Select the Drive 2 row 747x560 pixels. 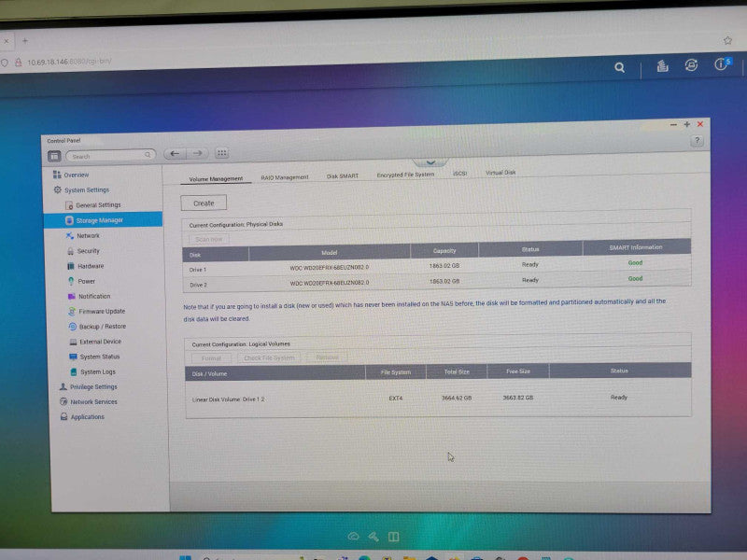coord(436,282)
